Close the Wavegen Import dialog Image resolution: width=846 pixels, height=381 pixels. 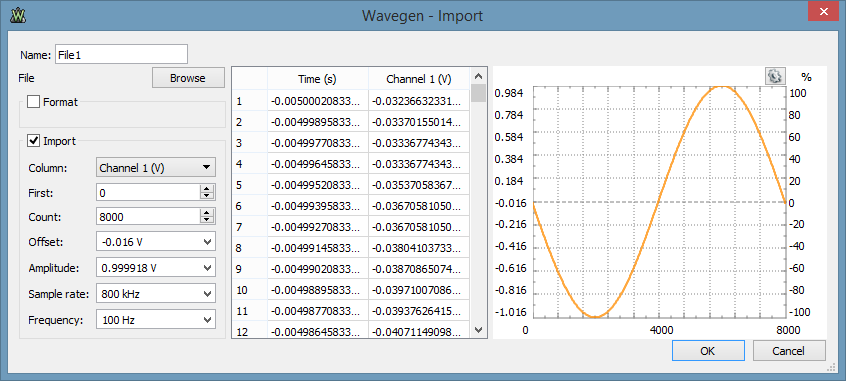coord(822,11)
